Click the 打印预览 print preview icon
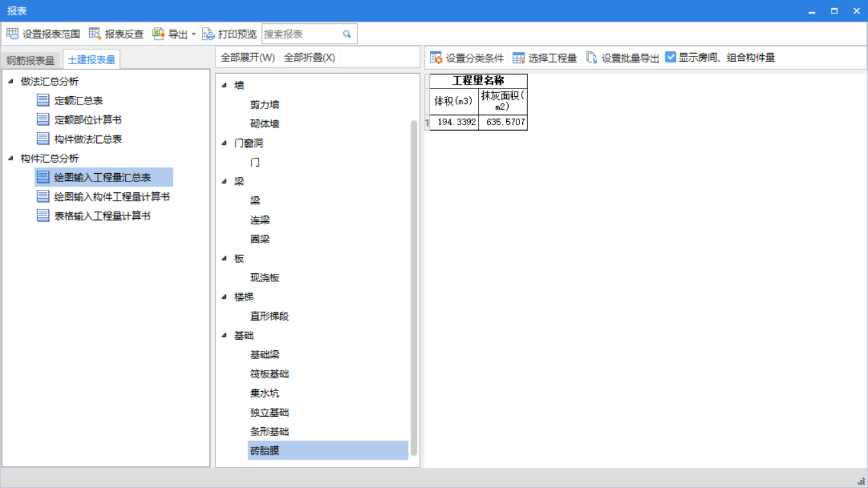Image resolution: width=868 pixels, height=488 pixels. tap(208, 34)
